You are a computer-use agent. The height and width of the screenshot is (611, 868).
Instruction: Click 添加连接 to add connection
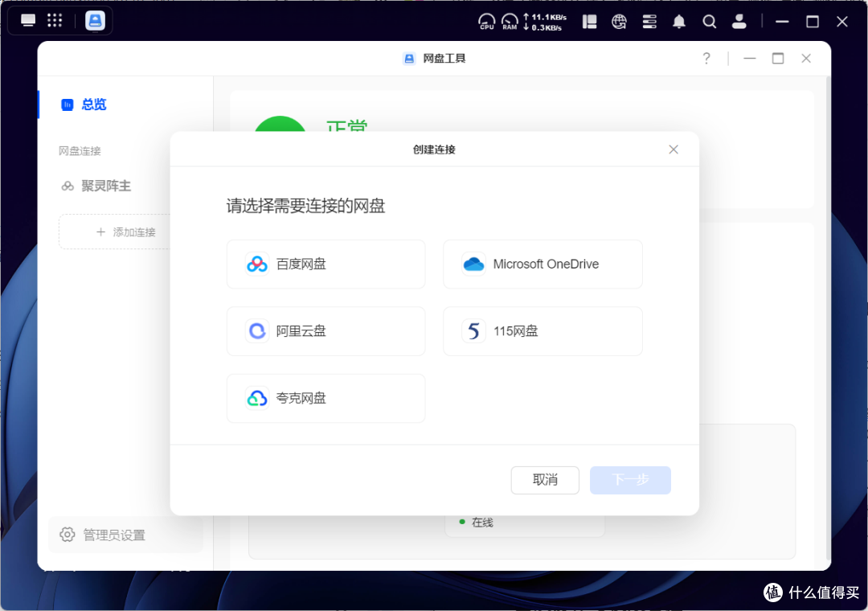tap(115, 232)
